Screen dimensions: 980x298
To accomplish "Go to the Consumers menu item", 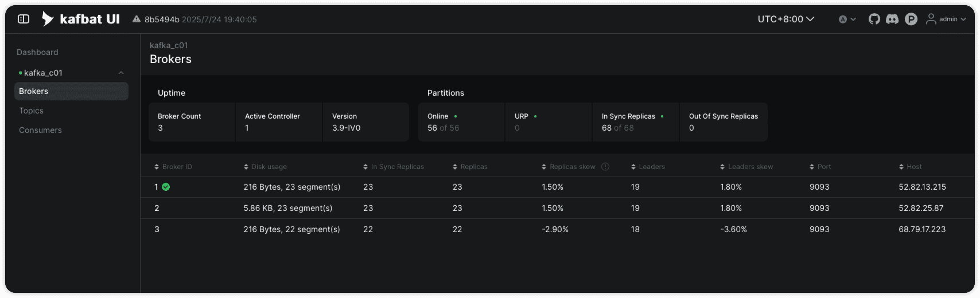I will click(40, 130).
